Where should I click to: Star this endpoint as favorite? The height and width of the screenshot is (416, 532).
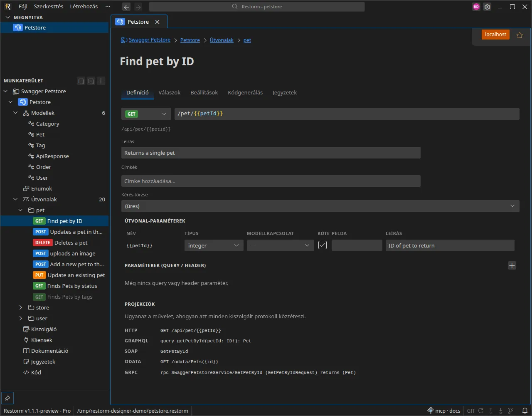520,35
